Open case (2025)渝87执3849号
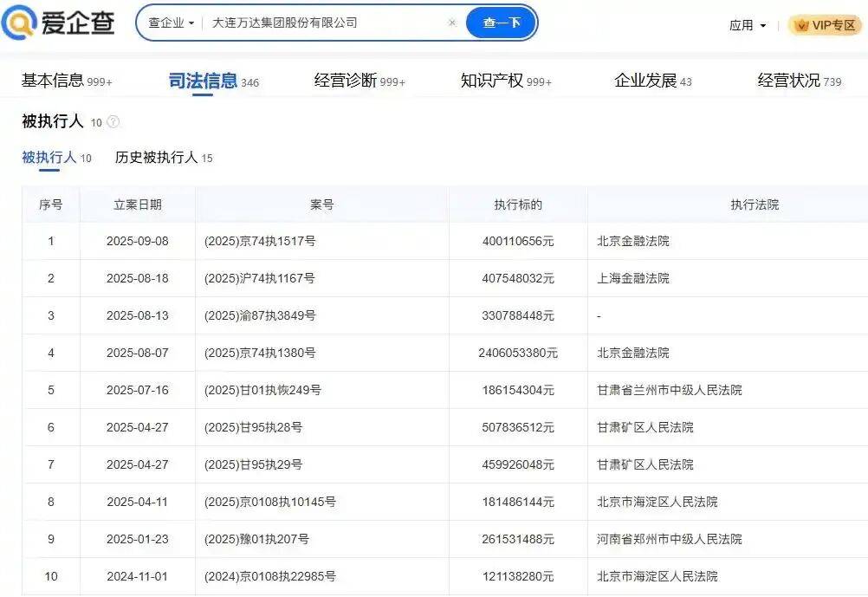The image size is (868, 597). click(260, 315)
